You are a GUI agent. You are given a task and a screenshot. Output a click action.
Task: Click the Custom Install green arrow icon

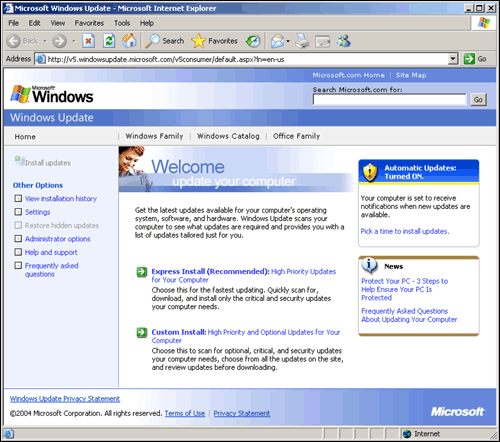click(142, 333)
